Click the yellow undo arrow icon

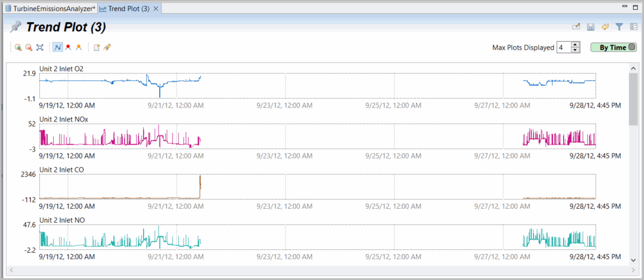pyautogui.click(x=605, y=27)
